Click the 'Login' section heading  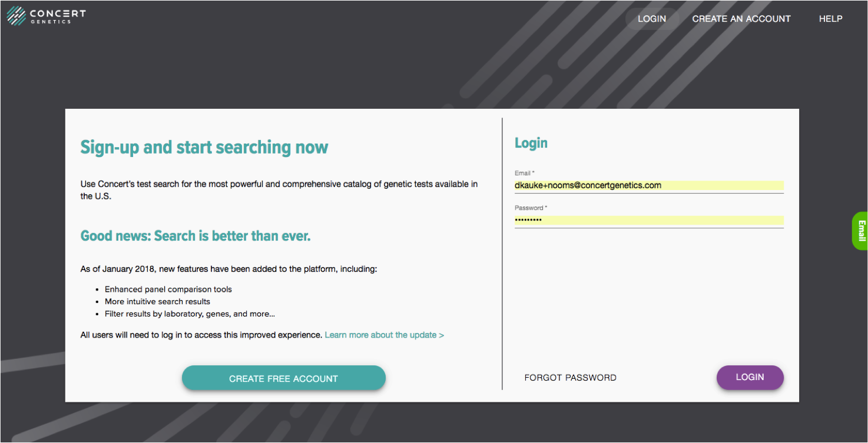coord(531,142)
